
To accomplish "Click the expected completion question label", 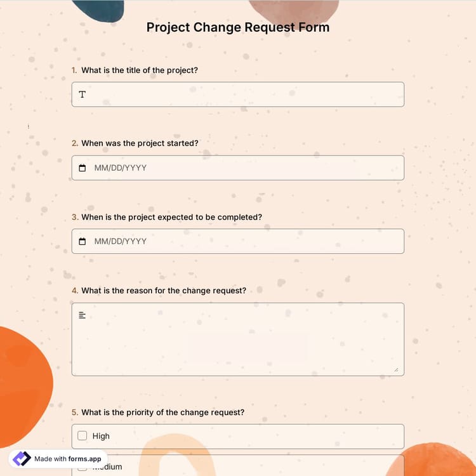I will 171,217.
